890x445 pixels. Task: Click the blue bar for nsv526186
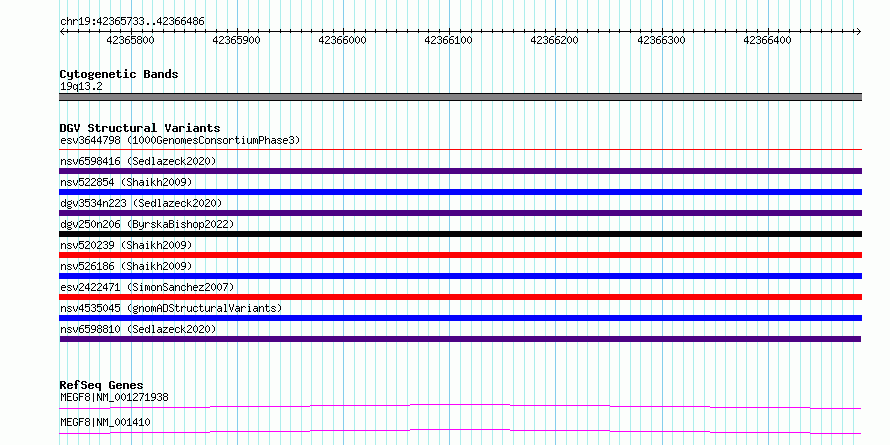461,276
